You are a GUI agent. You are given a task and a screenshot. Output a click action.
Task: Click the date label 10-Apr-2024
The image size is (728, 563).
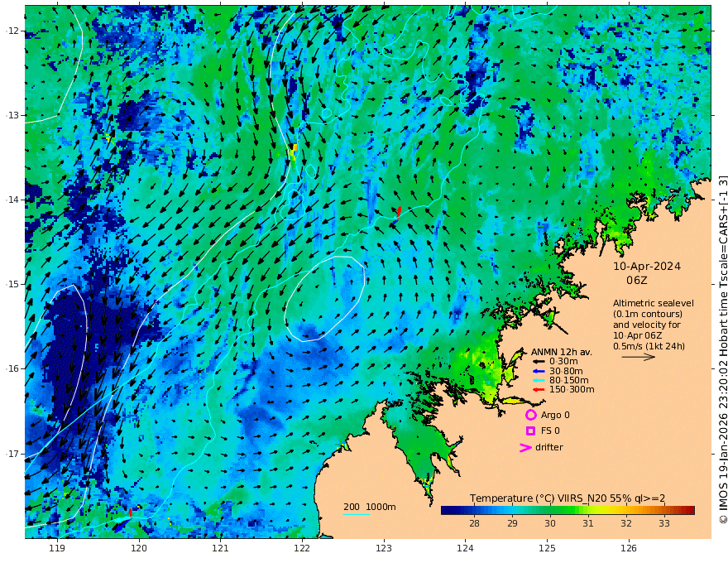tap(647, 267)
